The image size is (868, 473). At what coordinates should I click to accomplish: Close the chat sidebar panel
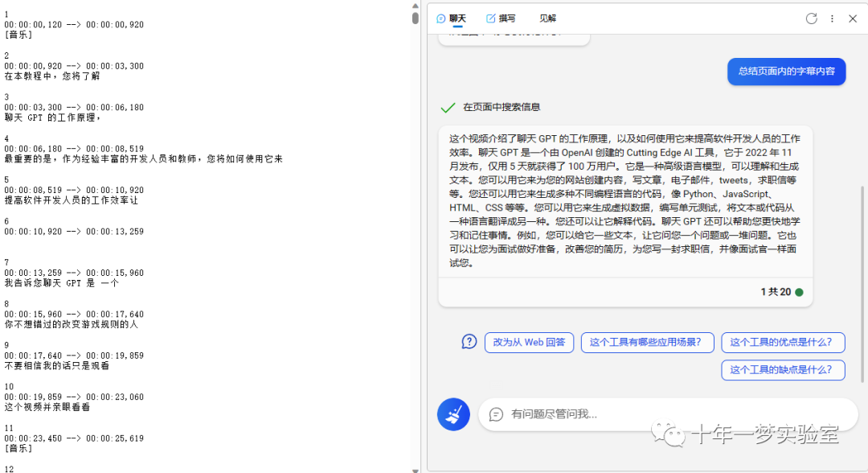tap(853, 19)
